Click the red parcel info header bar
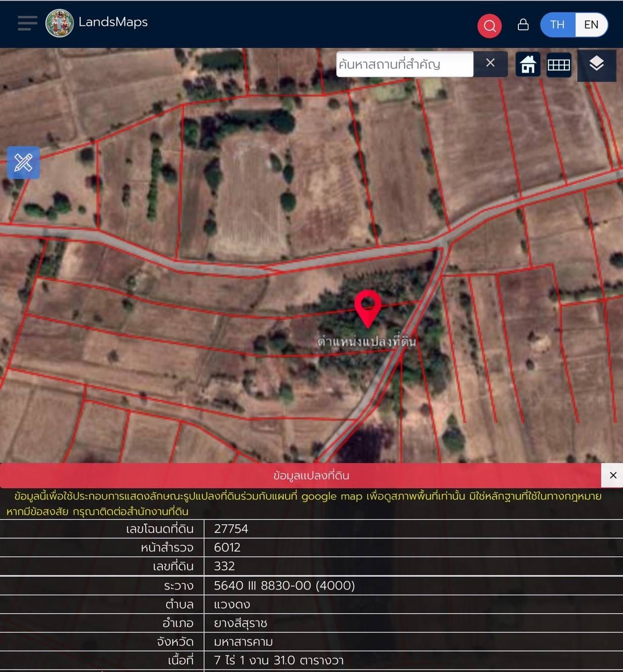 point(300,476)
